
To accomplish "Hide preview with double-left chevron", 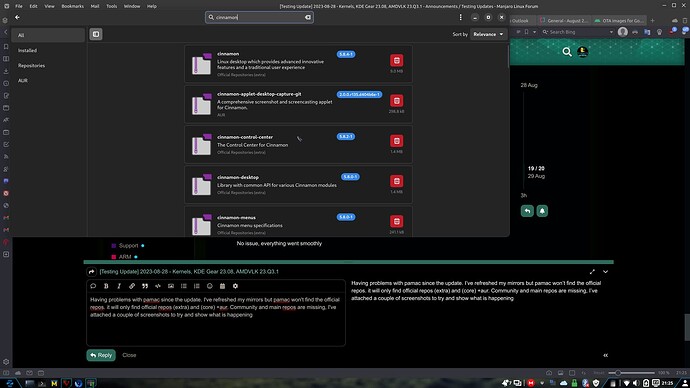I will tap(606, 355).
